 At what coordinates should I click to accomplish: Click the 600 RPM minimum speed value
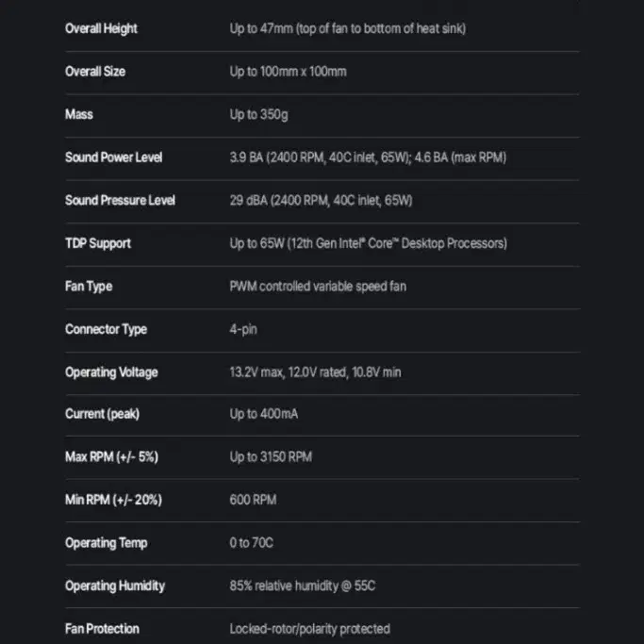click(253, 500)
